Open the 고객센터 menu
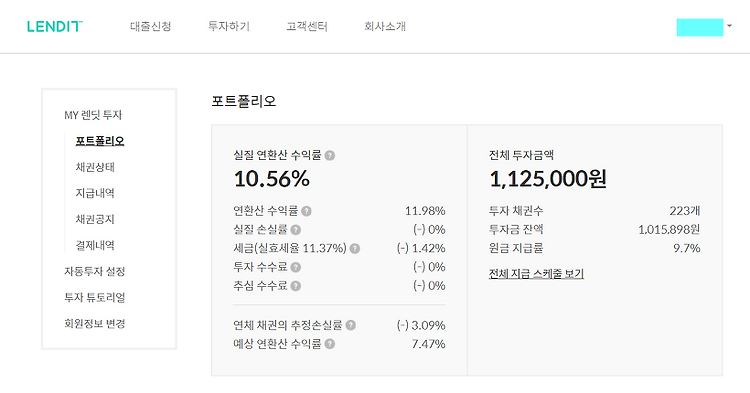750x393 pixels. (307, 26)
